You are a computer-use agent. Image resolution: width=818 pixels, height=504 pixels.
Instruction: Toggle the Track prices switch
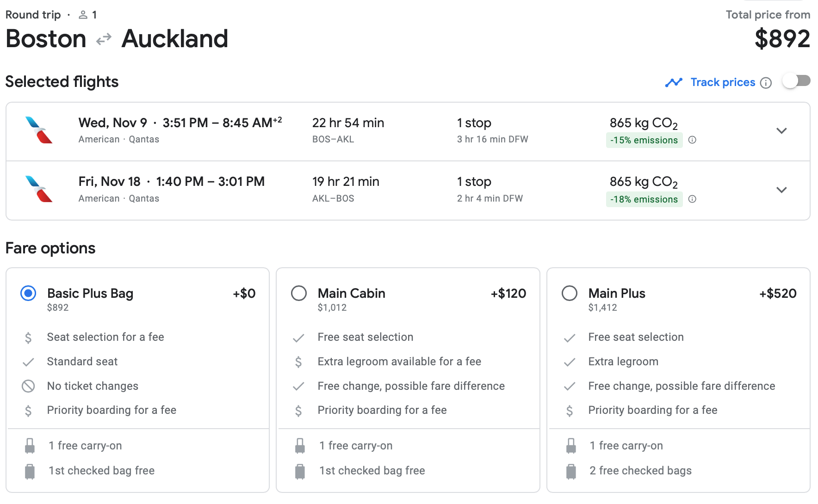(797, 81)
